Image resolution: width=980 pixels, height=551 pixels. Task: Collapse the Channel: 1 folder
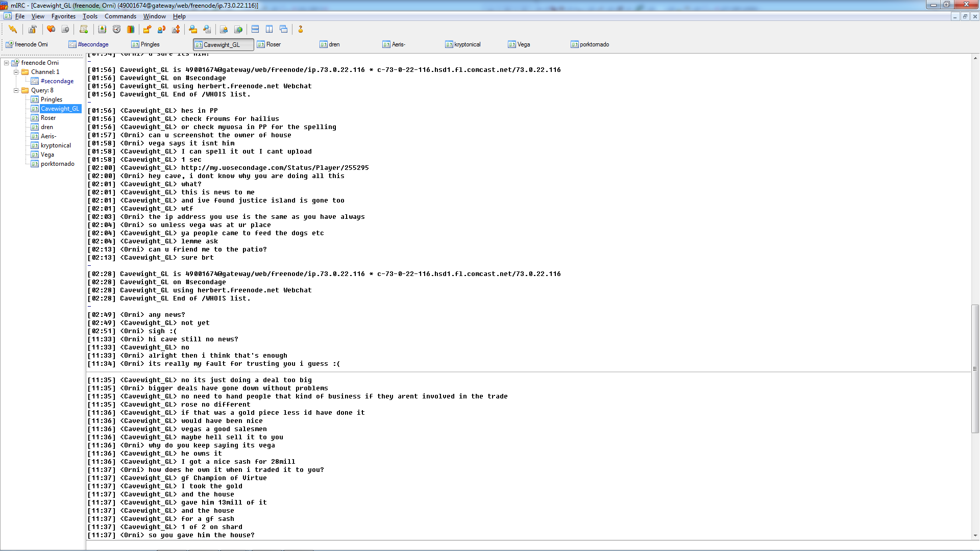[16, 72]
